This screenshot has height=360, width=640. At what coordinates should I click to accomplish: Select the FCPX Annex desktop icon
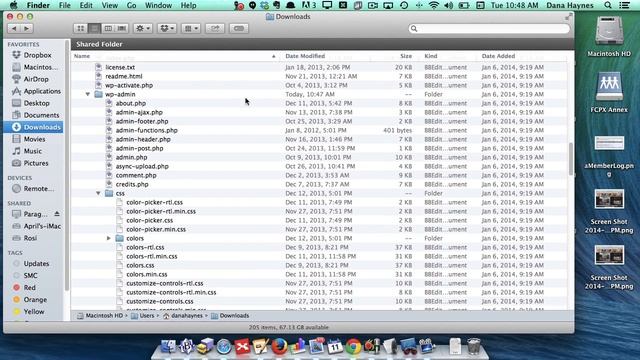click(x=609, y=93)
